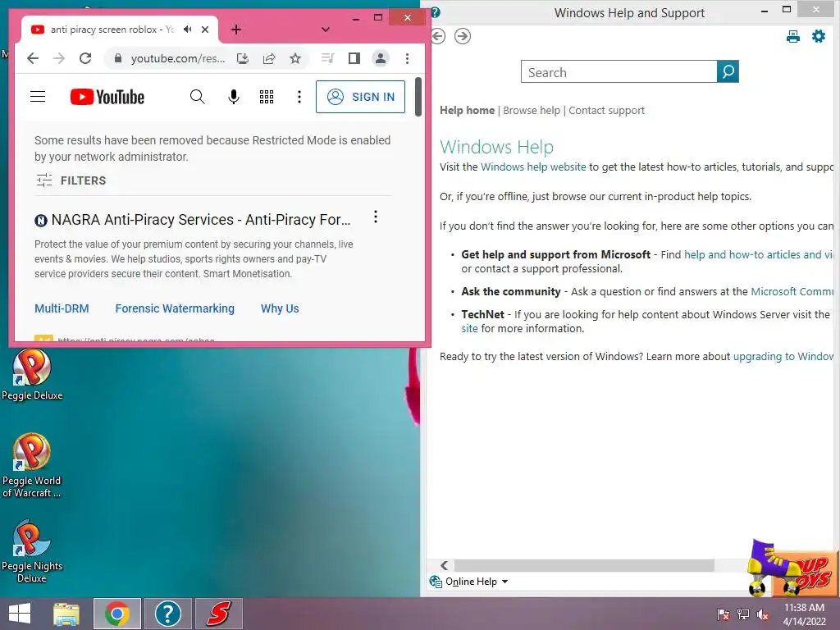Click the network tray icon
This screenshot has width=840, height=630.
tap(743, 614)
